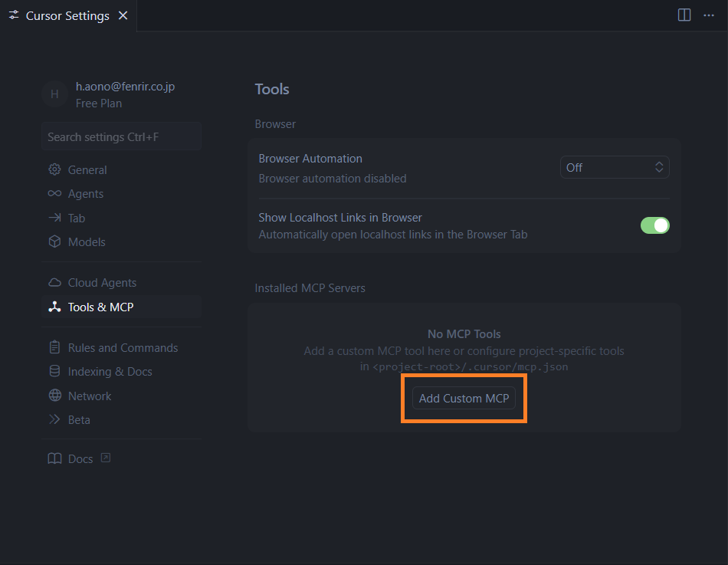Image resolution: width=728 pixels, height=565 pixels.
Task: Open the Docs external link
Action: click(x=80, y=458)
